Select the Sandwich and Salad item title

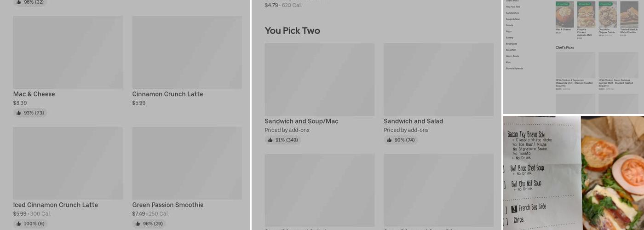[x=413, y=121]
